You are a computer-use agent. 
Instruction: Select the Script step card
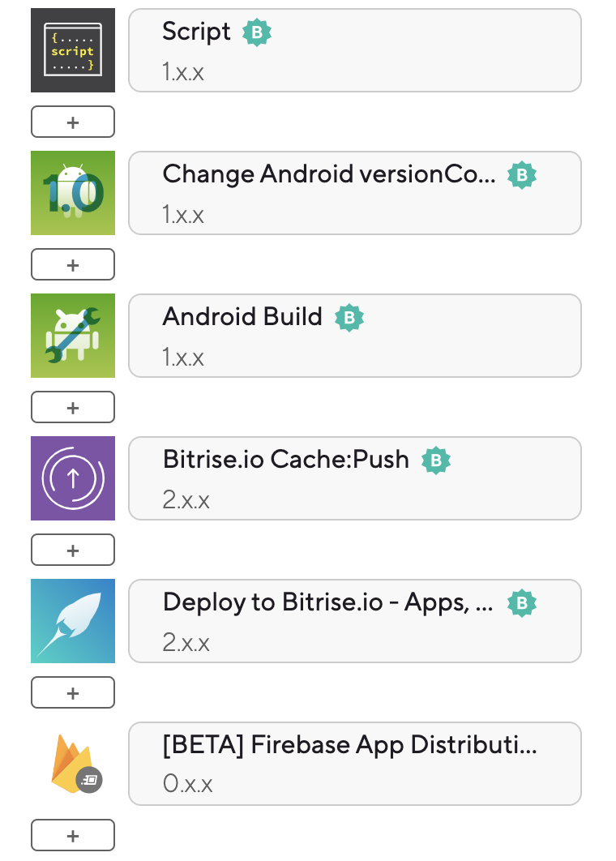pos(355,50)
